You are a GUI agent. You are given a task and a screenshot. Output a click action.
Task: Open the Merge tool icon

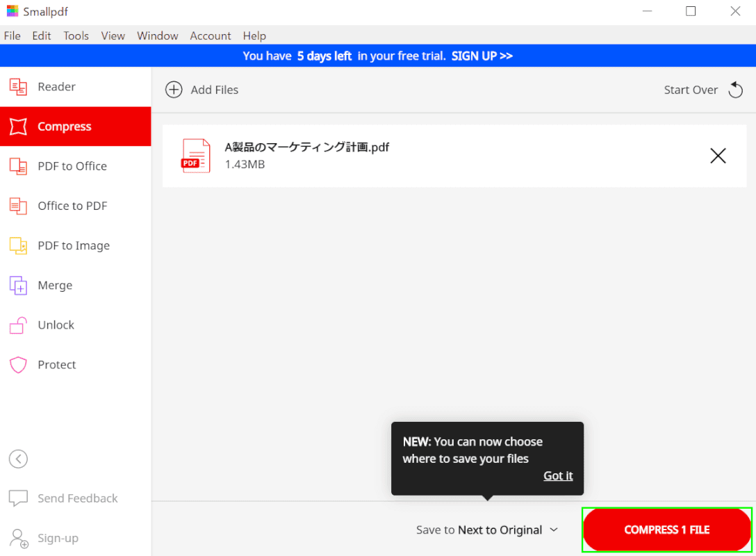tap(18, 286)
